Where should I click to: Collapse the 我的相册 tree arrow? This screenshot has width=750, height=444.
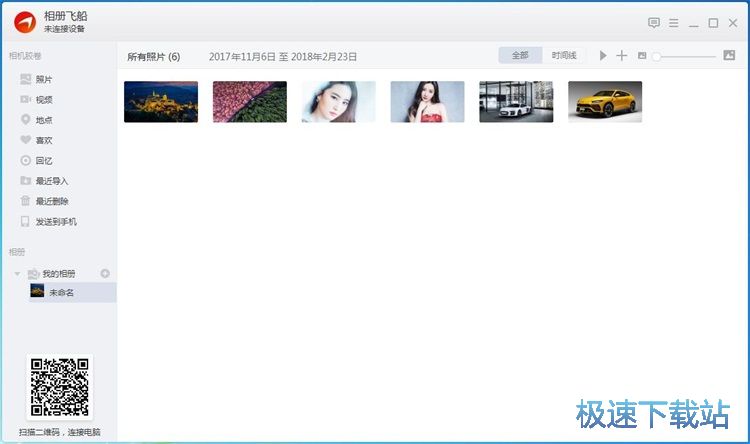pos(17,274)
